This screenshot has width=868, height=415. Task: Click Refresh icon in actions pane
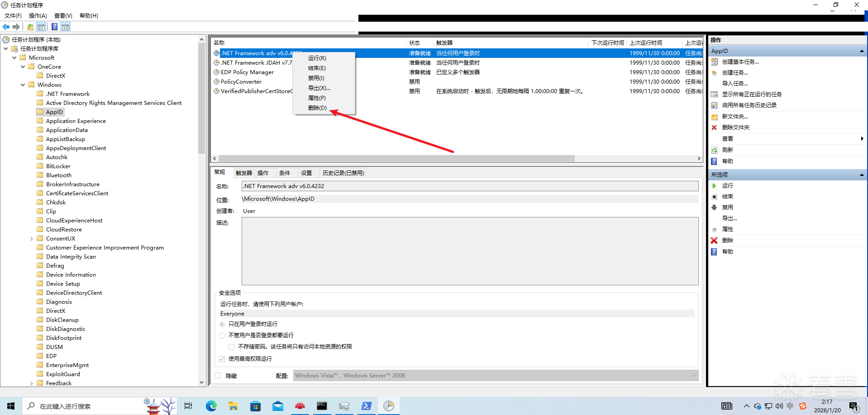(x=714, y=150)
